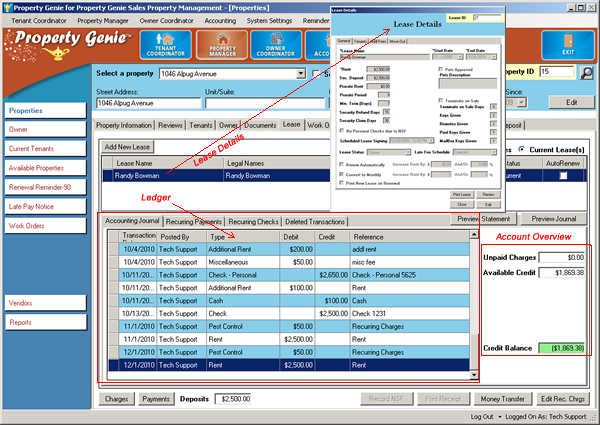Toggle No Personal Checks due to NSF checkbox
This screenshot has width=600, height=425.
(342, 131)
